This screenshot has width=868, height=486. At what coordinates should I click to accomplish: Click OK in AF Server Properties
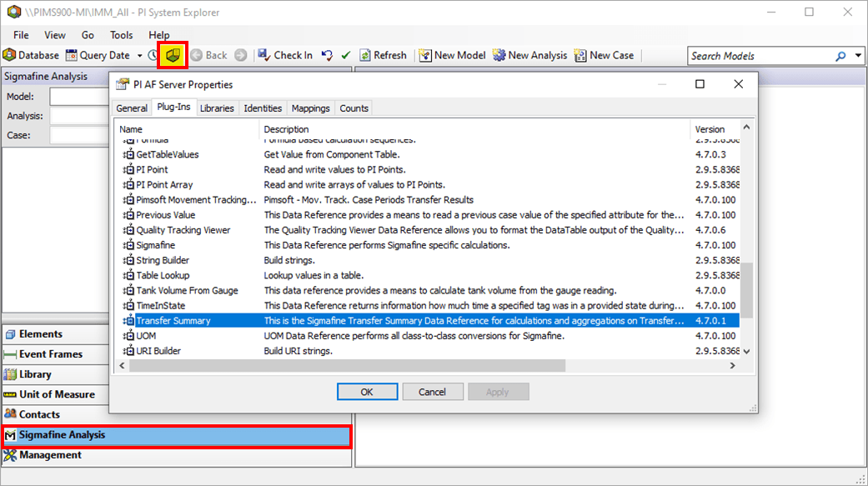[x=367, y=392]
